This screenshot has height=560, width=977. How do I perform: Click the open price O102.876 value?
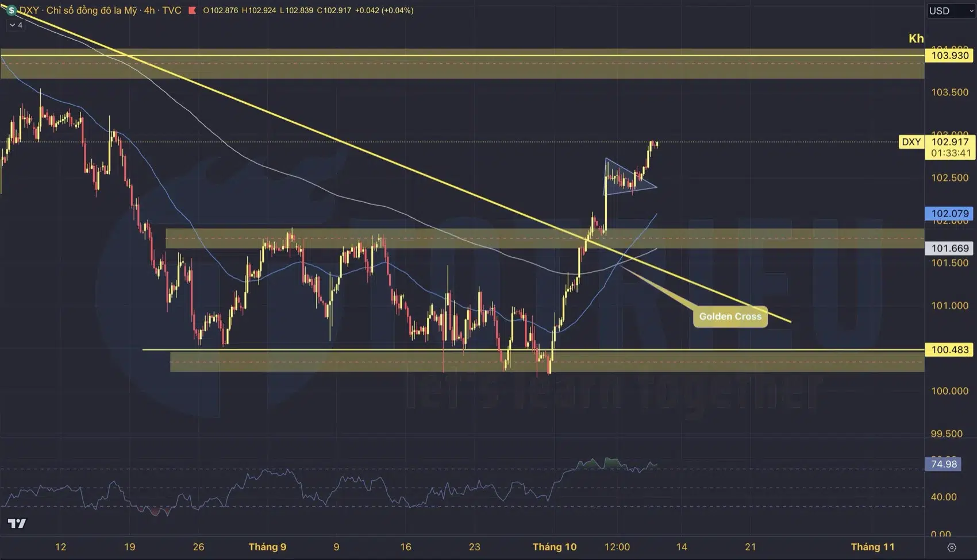click(x=221, y=10)
